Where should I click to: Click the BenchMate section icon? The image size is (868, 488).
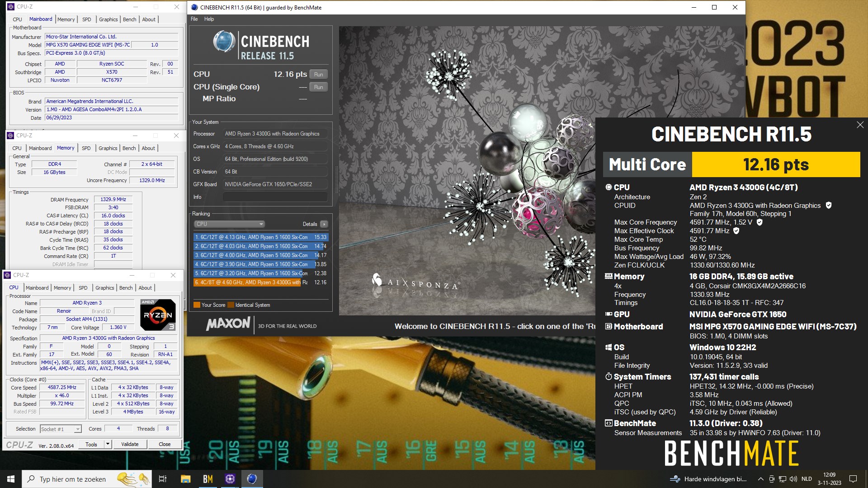pyautogui.click(x=609, y=423)
